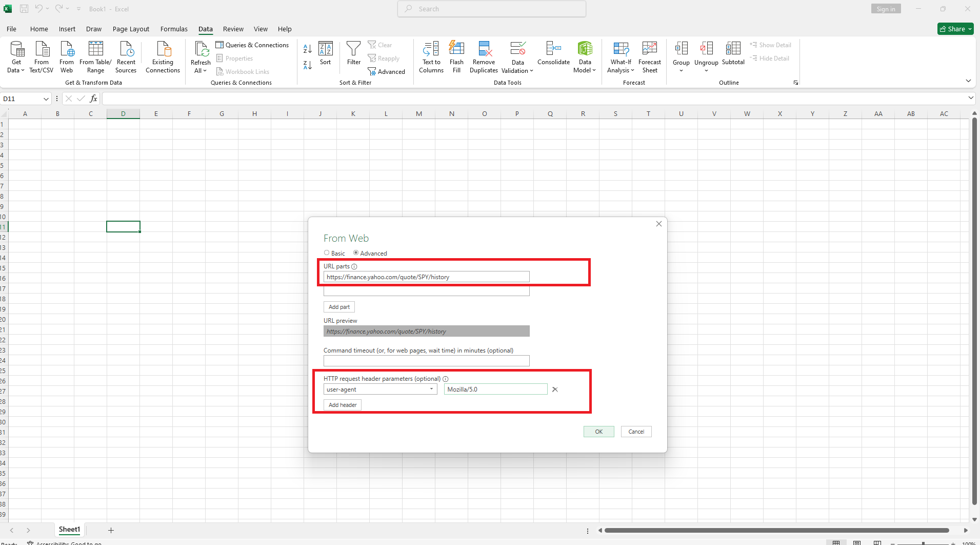The image size is (980, 545).
Task: Select column D header
Action: 123,113
